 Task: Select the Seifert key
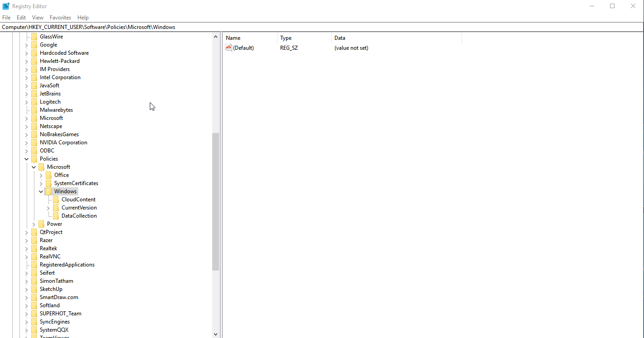pos(47,273)
